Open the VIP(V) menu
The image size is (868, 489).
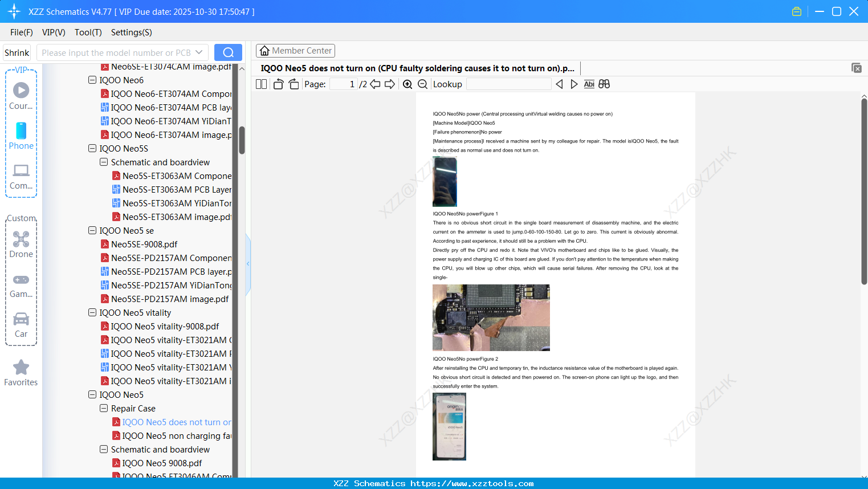click(54, 32)
